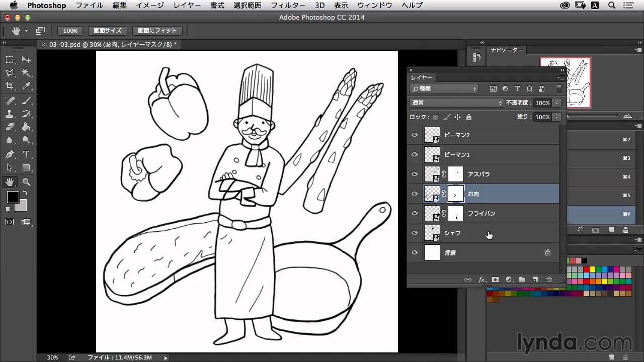Open the ファイル menu
Viewport: 644px width, 362px height.
coord(89,6)
